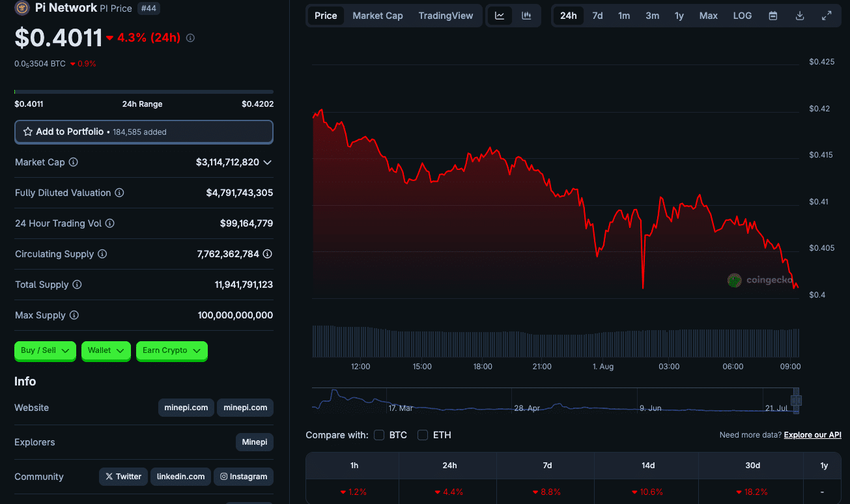Open Wallet dropdown
This screenshot has width=850, height=504.
(x=106, y=350)
